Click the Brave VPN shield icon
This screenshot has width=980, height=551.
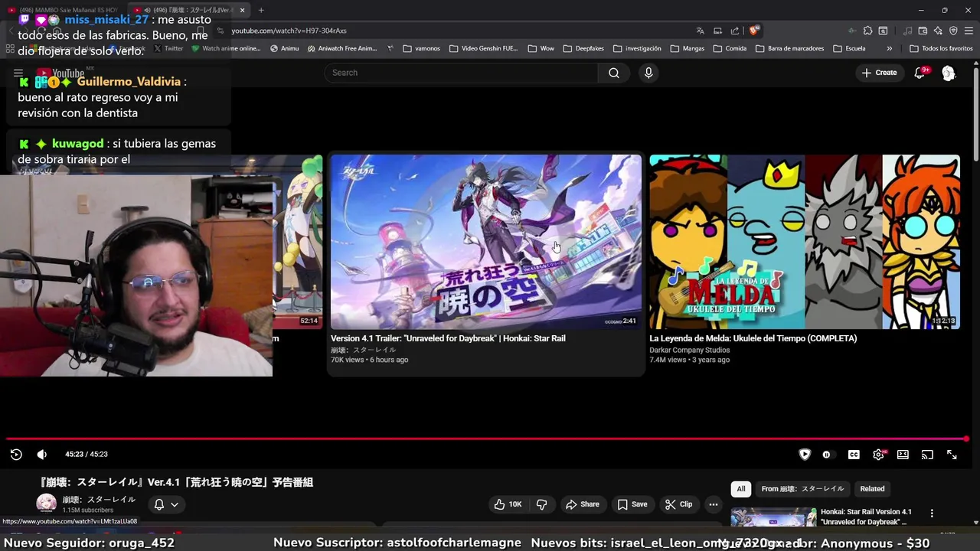point(953,31)
